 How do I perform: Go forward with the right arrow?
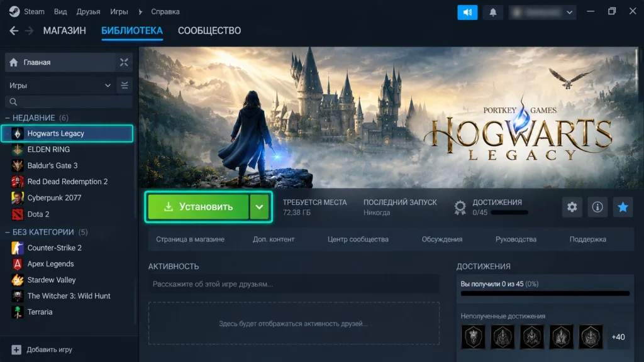(x=29, y=31)
